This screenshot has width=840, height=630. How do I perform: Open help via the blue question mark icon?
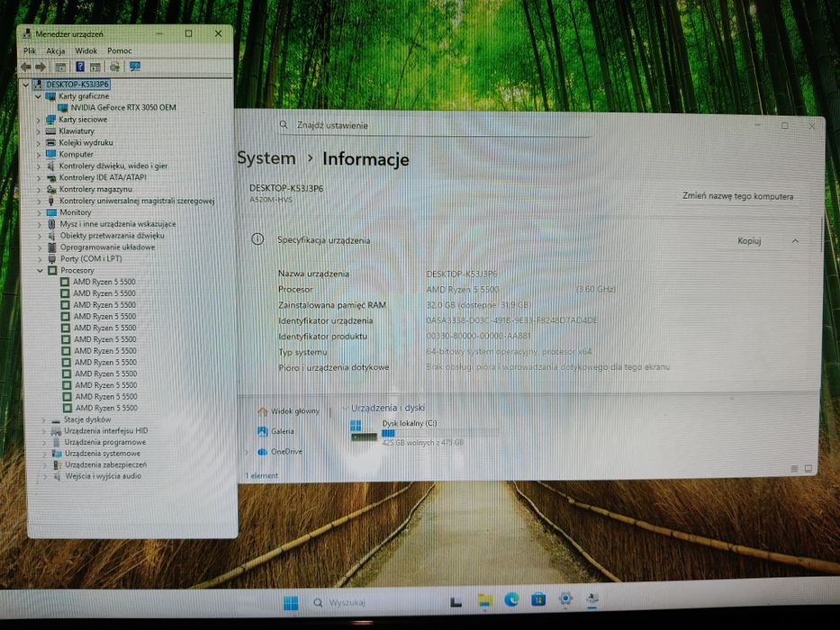(x=80, y=67)
